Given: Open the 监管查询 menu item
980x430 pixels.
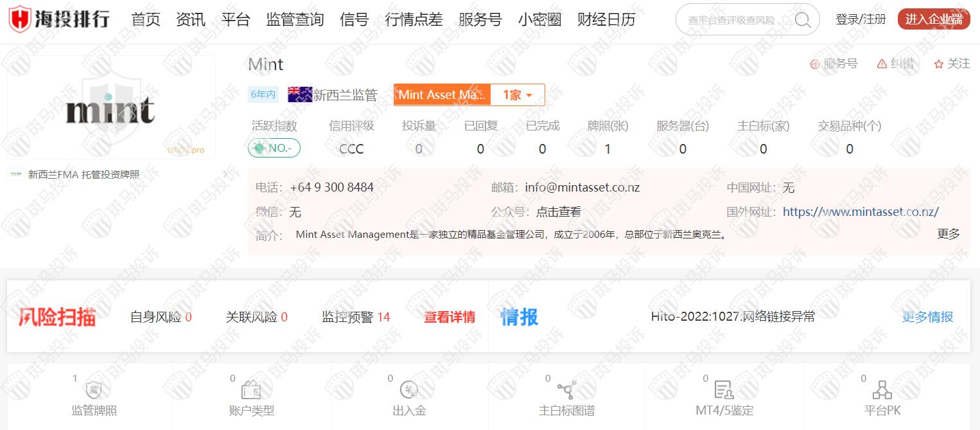Looking at the screenshot, I should click(295, 19).
